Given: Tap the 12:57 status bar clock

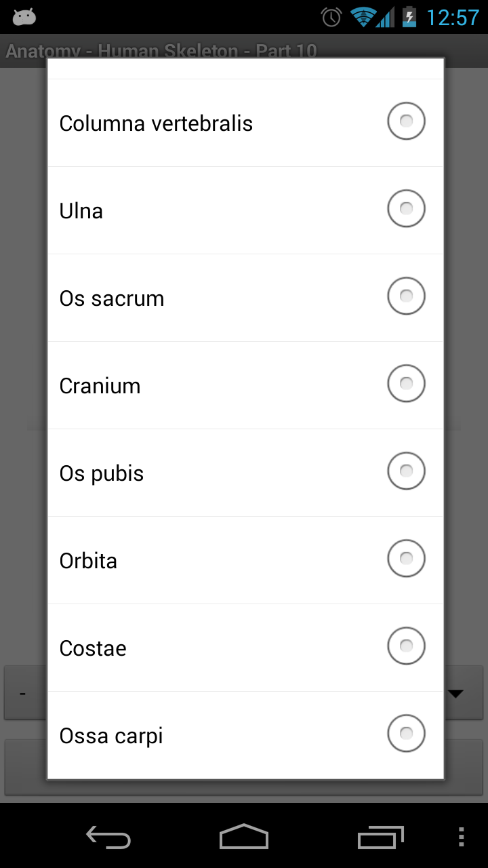Looking at the screenshot, I should pos(452,17).
